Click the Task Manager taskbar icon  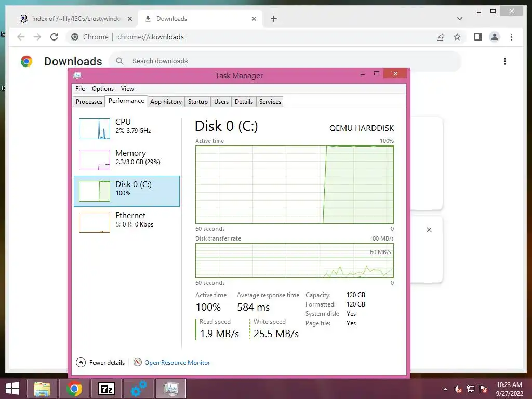[x=171, y=389]
